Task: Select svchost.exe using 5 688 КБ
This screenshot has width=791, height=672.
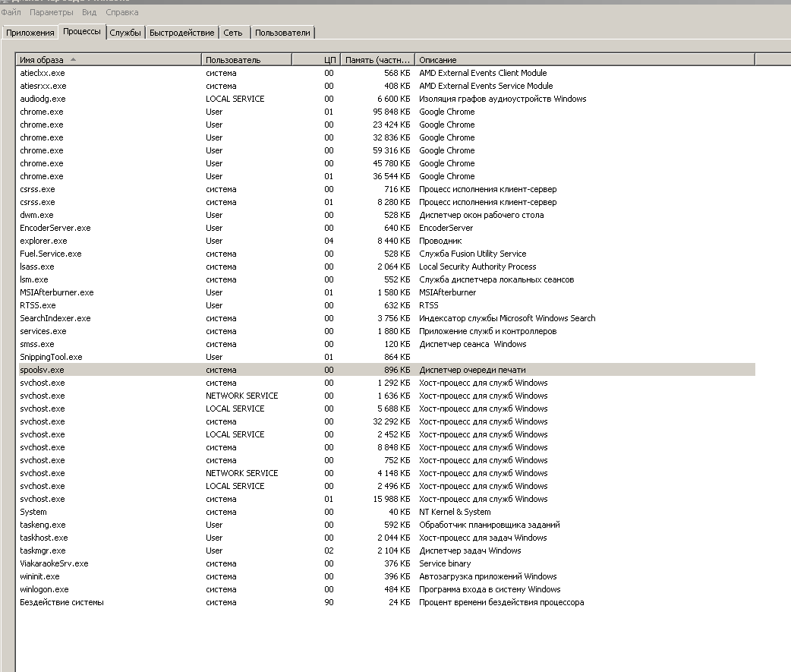Action: [x=387, y=409]
